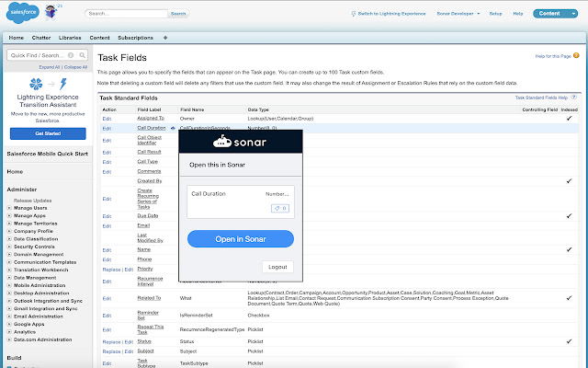Image resolution: width=588 pixels, height=368 pixels.
Task: Open the Call Result field label
Action: pyautogui.click(x=149, y=152)
